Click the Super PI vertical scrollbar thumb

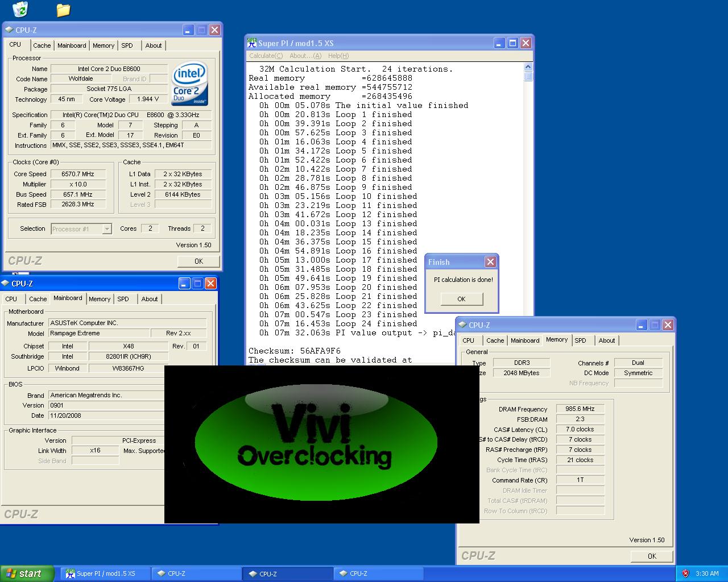click(528, 77)
